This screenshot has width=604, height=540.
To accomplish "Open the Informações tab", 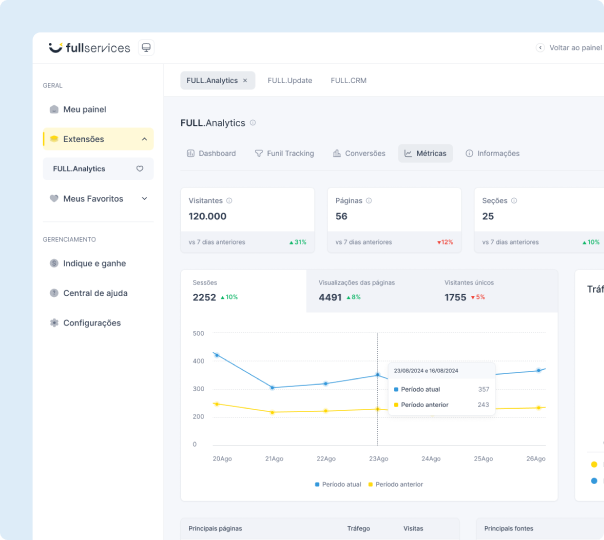I will click(492, 153).
